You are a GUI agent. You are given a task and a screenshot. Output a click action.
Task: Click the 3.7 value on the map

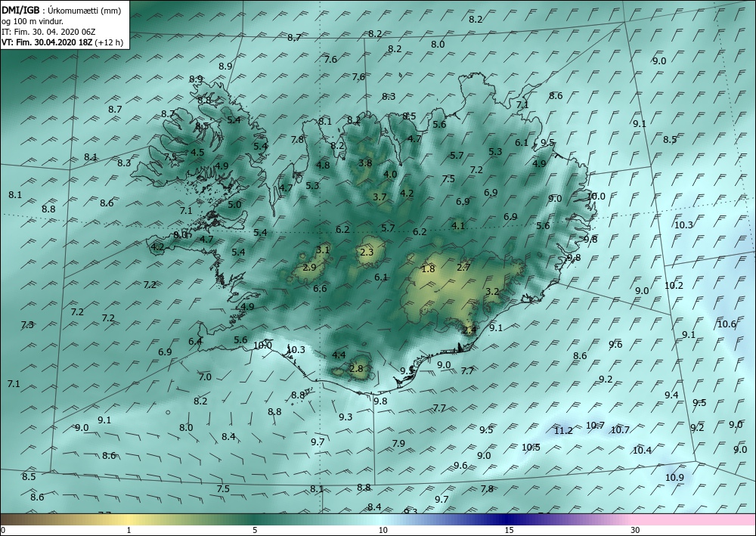click(380, 197)
